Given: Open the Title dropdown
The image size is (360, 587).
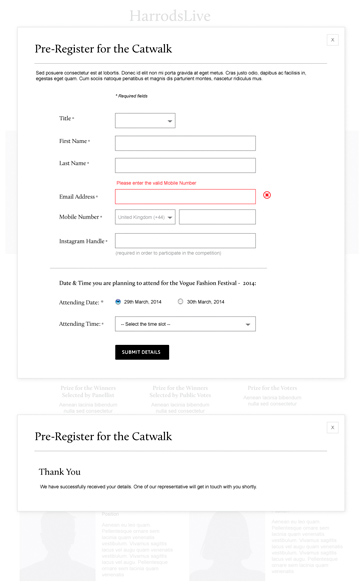Looking at the screenshot, I should point(145,121).
